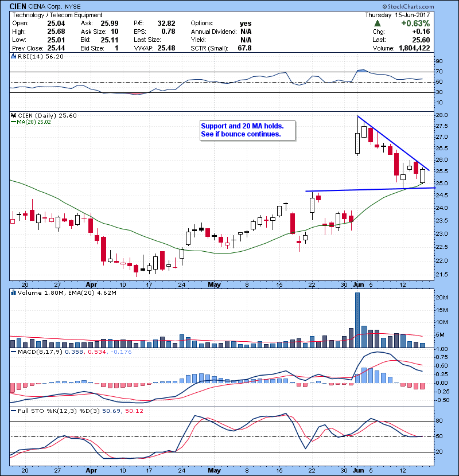Click the Volume value 1,804,422
The height and width of the screenshot is (476, 459).
pos(414,48)
